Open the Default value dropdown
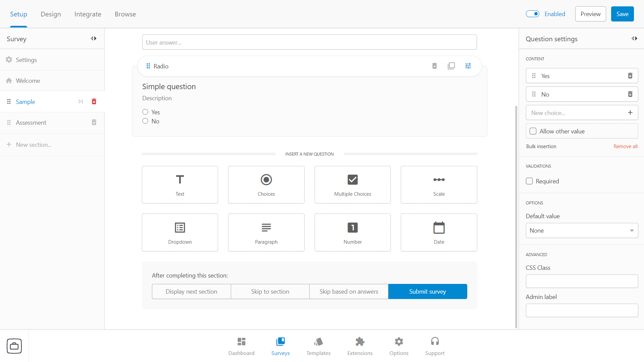Screen dimensions: 644x362 tap(582, 231)
